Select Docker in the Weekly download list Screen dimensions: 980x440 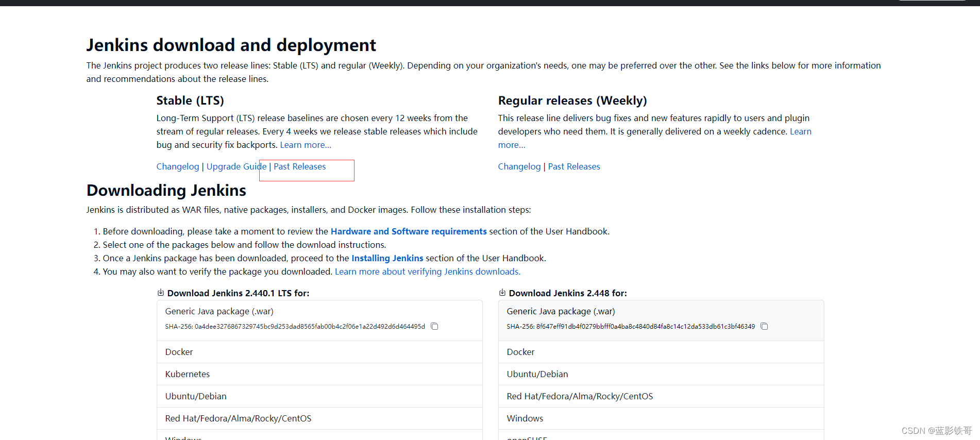pyautogui.click(x=661, y=352)
